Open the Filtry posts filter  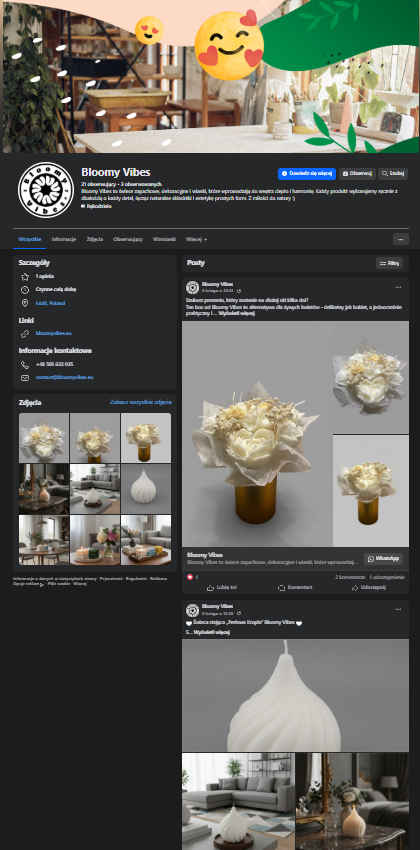390,263
